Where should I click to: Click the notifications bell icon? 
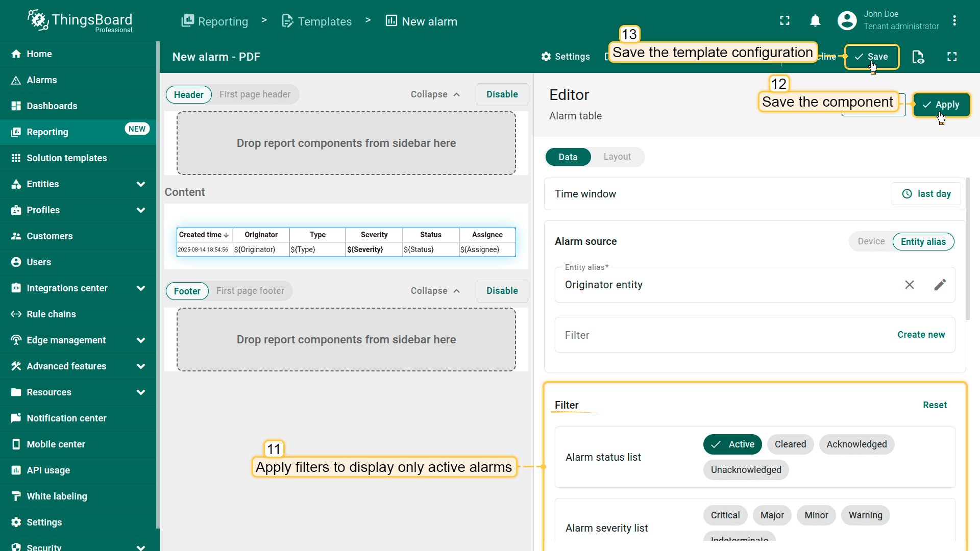[x=815, y=21]
